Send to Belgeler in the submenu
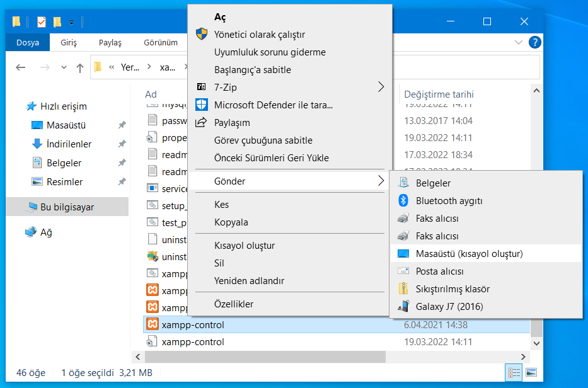588x388 pixels. point(486,183)
